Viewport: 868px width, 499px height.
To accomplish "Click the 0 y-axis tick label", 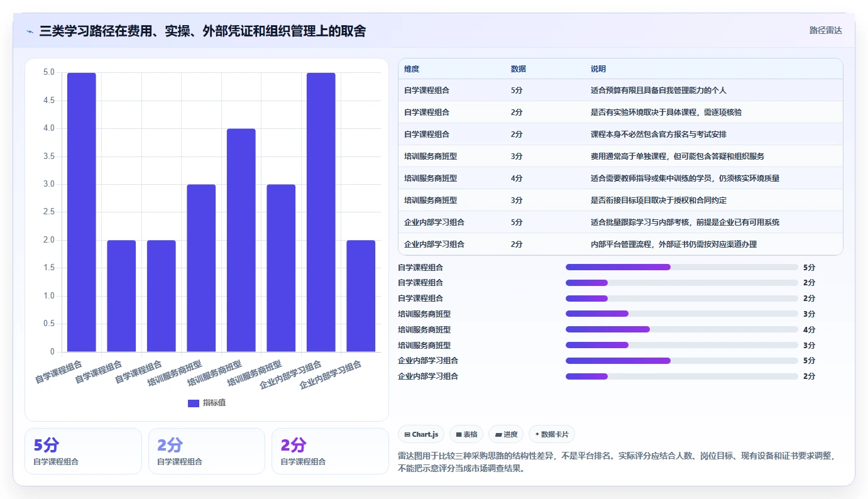I will coord(52,351).
